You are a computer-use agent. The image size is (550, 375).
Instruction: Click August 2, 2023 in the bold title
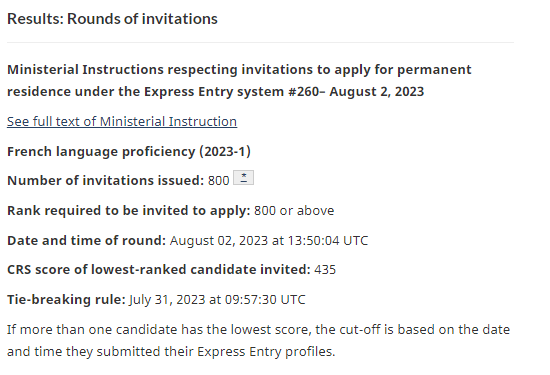tap(377, 92)
